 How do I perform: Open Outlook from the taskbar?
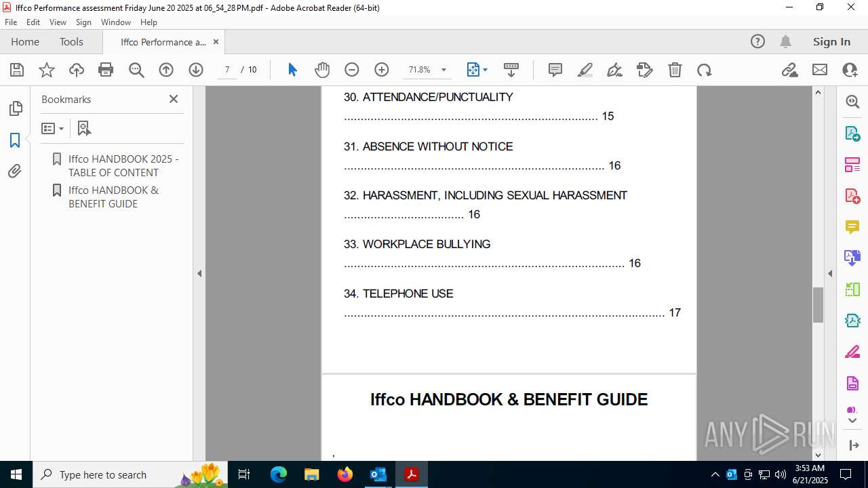tap(378, 474)
